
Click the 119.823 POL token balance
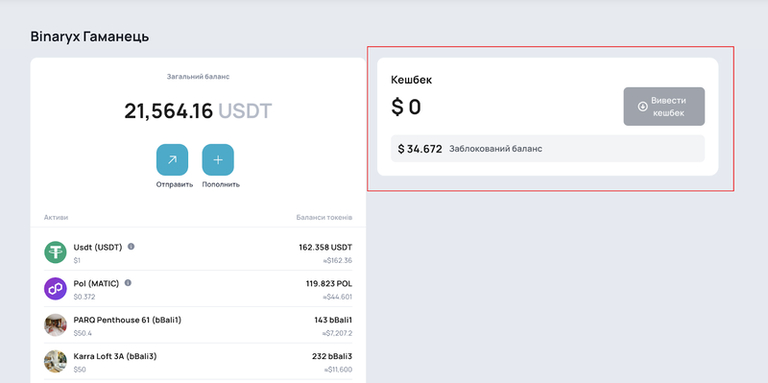point(329,284)
